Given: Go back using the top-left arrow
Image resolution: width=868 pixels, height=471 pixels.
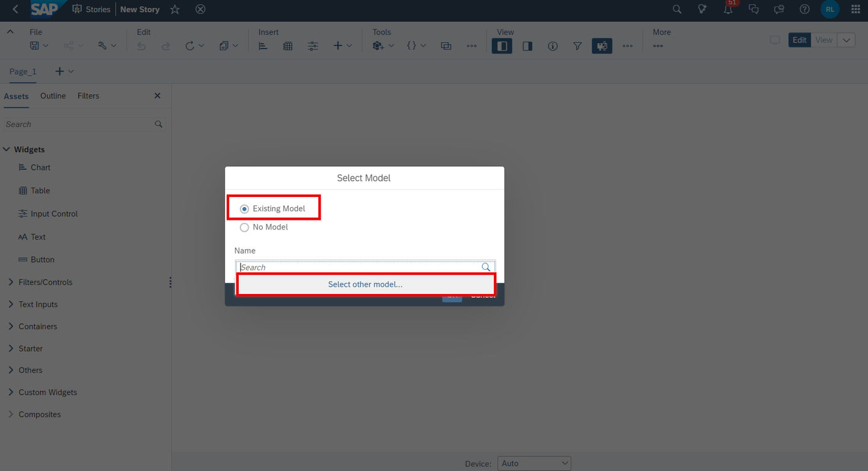Looking at the screenshot, I should pos(16,9).
